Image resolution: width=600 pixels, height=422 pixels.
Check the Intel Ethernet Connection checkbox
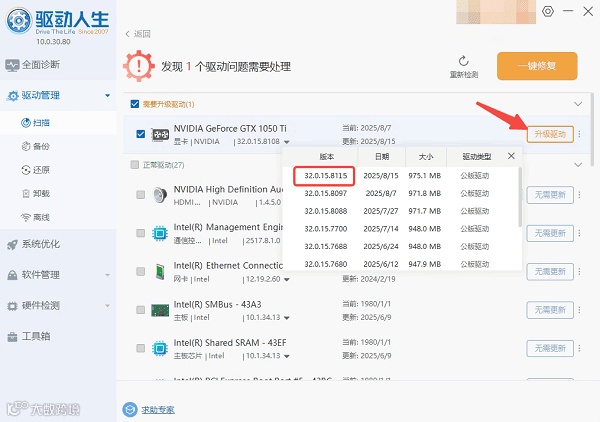(140, 272)
